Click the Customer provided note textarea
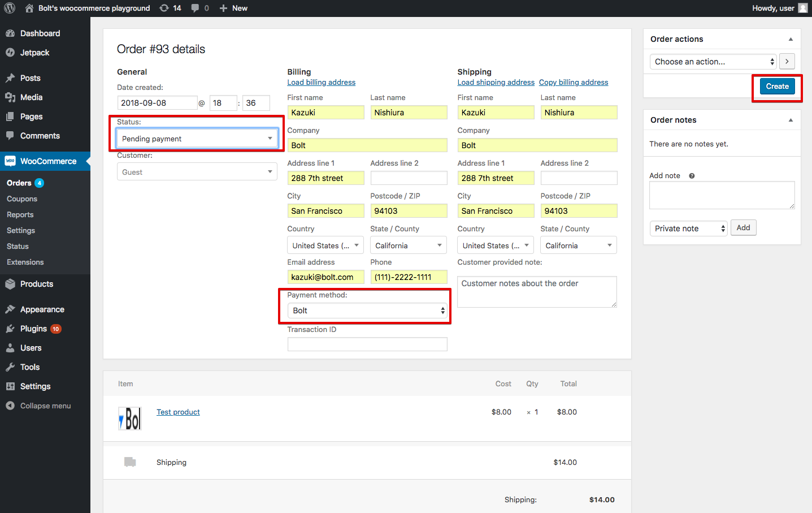The width and height of the screenshot is (812, 513). [x=537, y=292]
